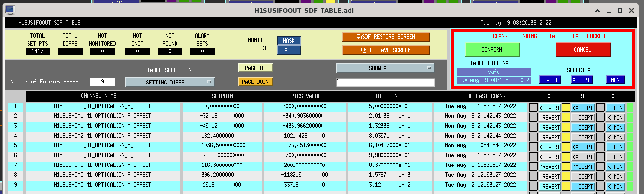
Task: Click the white search field below SHOW ALL
Action: [x=385, y=83]
